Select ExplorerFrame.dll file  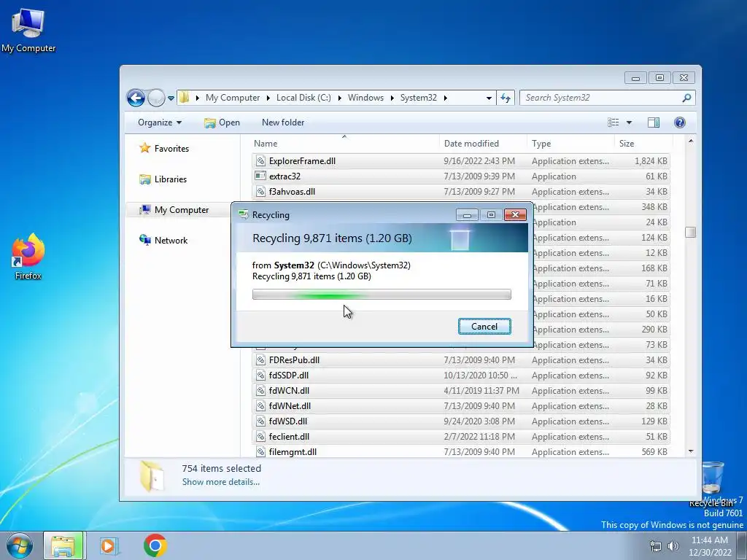click(x=461, y=161)
